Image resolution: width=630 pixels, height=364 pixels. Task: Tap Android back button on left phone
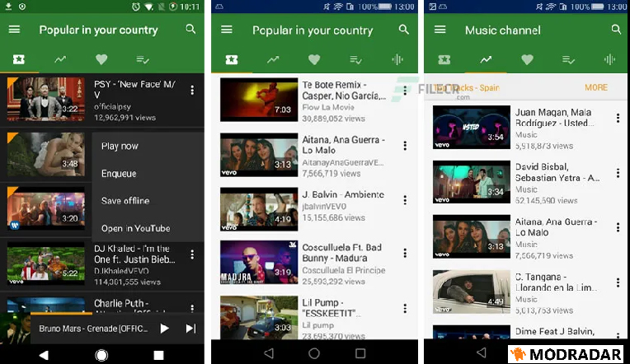[x=44, y=355]
